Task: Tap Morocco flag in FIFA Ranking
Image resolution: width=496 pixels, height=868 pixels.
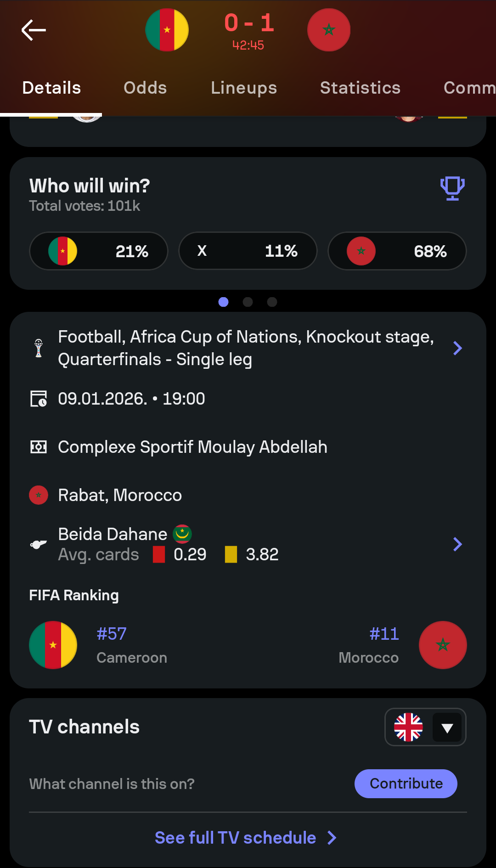Action: point(443,645)
